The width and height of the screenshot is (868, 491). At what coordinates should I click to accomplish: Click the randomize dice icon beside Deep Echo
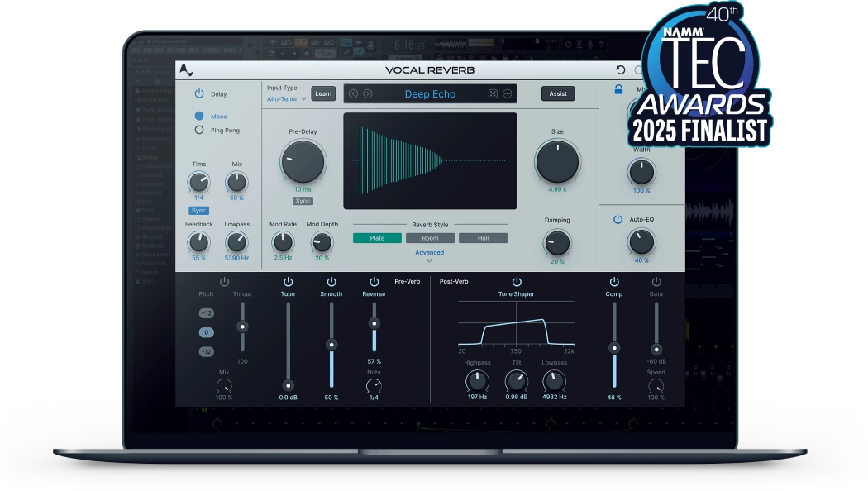click(493, 93)
